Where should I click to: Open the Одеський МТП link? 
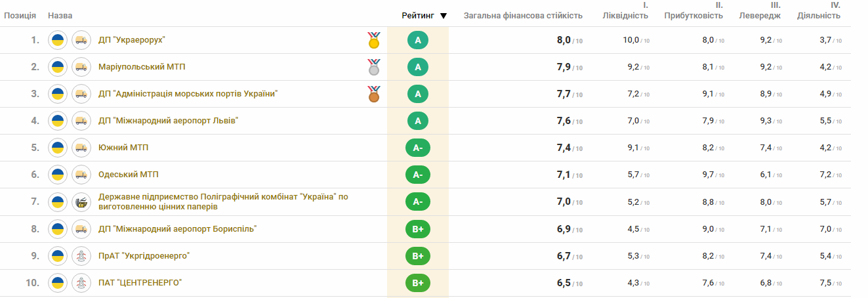click(128, 175)
